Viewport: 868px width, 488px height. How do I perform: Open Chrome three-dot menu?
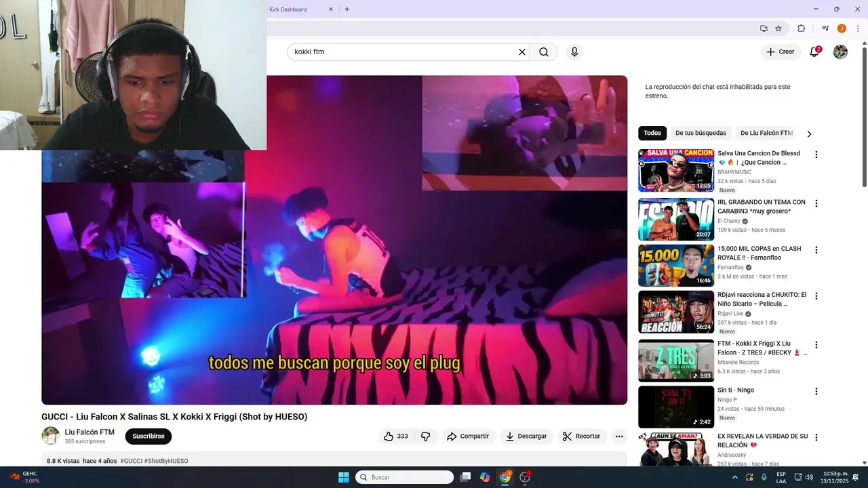coord(858,28)
